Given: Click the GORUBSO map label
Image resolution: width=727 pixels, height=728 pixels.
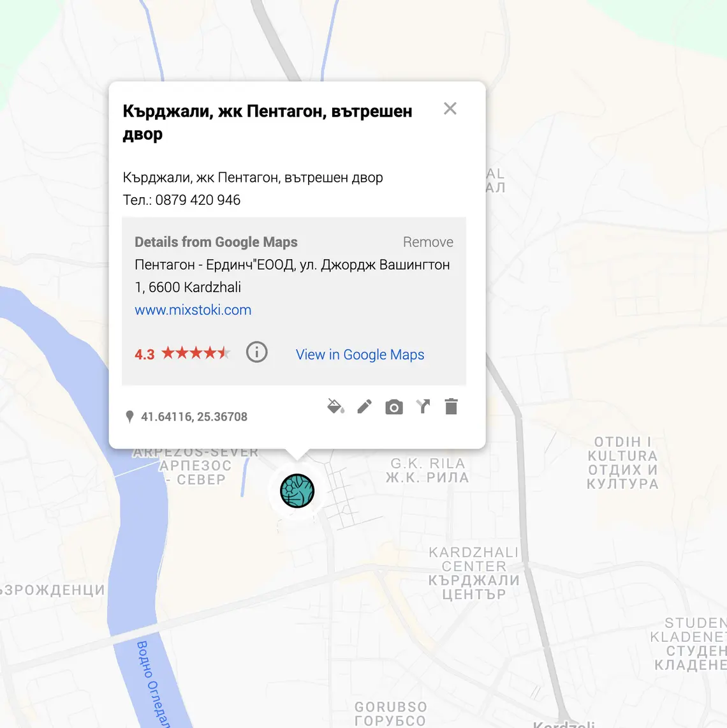Looking at the screenshot, I should pyautogui.click(x=391, y=713).
